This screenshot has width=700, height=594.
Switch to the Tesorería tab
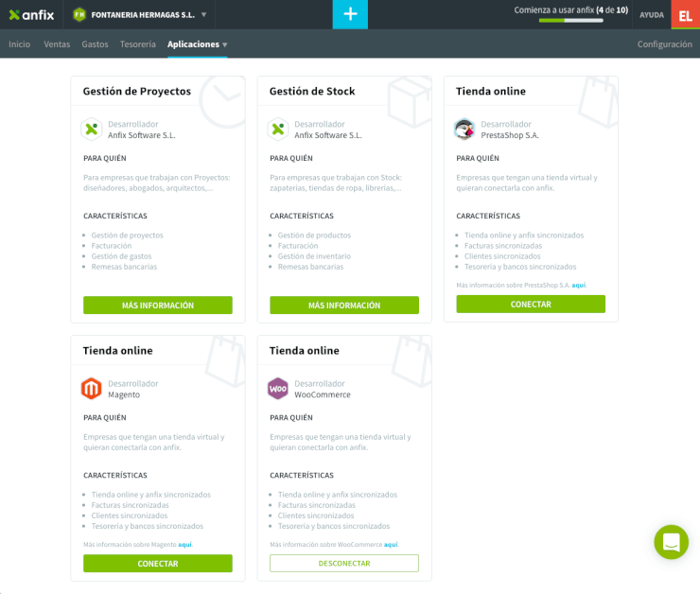click(x=138, y=44)
